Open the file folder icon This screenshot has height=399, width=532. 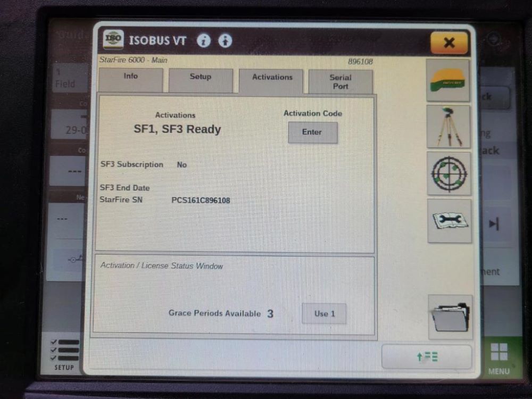coord(451,317)
